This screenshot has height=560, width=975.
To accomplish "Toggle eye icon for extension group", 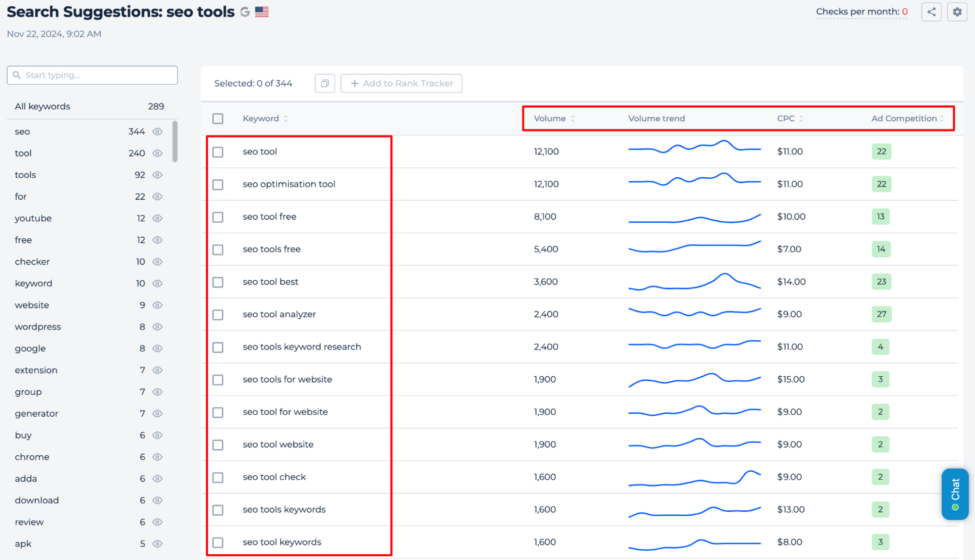I will pyautogui.click(x=157, y=370).
